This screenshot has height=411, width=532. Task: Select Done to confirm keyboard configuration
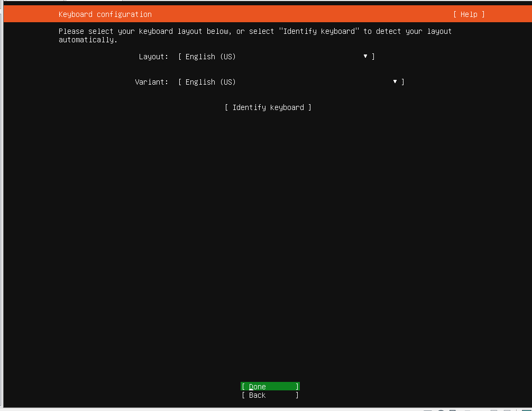pos(269,387)
